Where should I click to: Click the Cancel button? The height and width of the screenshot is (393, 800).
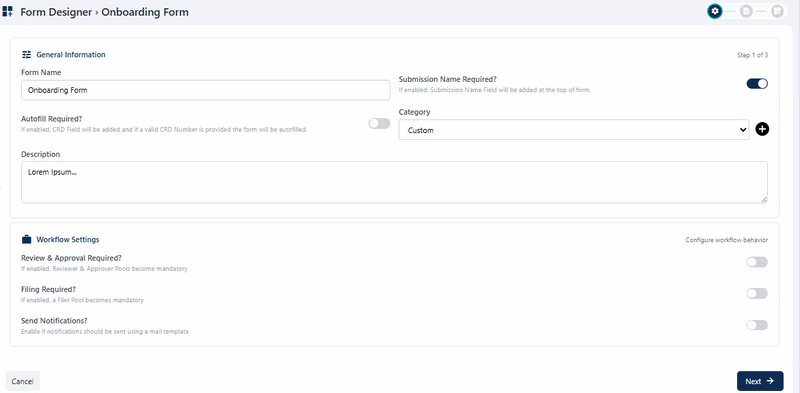[22, 381]
